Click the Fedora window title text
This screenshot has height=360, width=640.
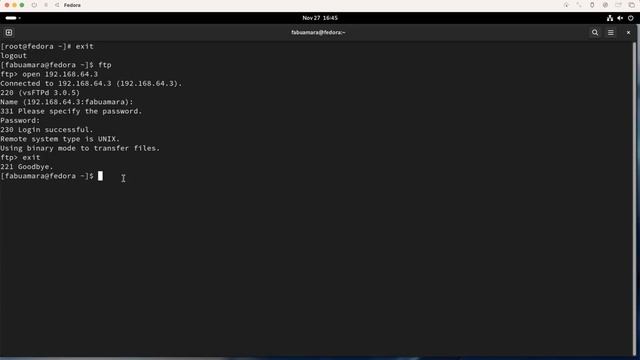pos(72,5)
